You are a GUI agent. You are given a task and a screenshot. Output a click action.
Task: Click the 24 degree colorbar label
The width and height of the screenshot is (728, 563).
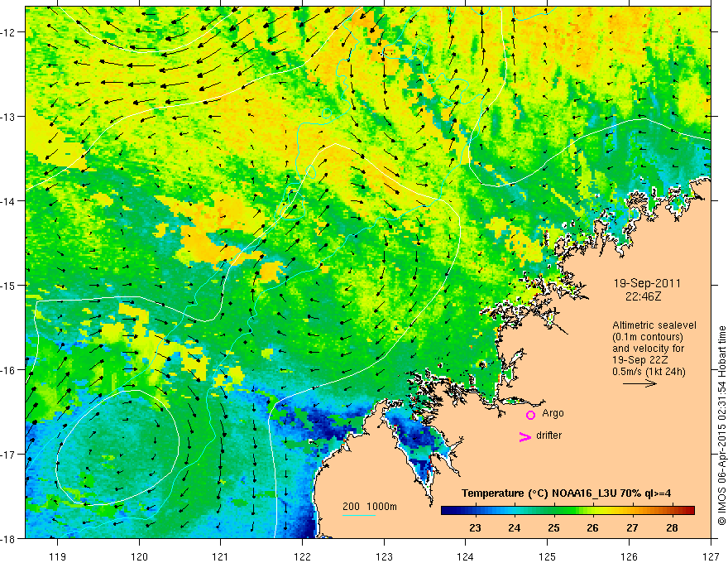pyautogui.click(x=514, y=527)
